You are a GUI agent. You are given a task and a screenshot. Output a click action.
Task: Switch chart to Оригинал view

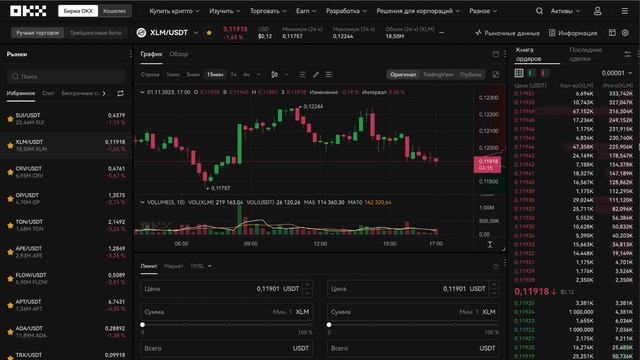[403, 75]
